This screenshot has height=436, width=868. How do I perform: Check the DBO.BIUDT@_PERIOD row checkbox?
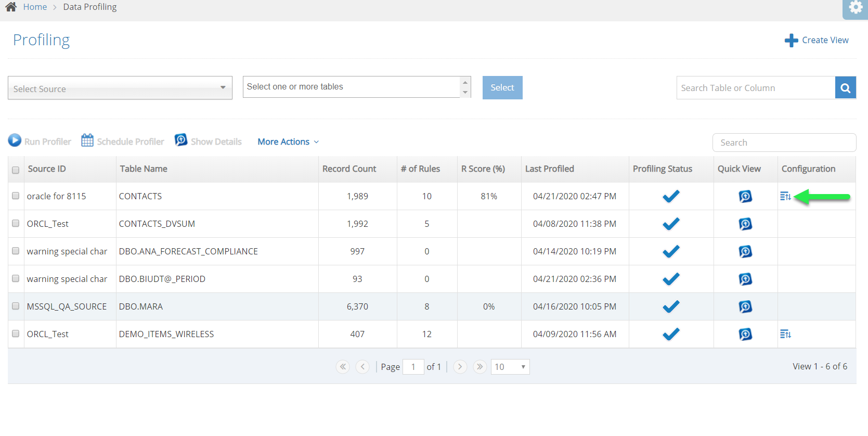point(16,278)
